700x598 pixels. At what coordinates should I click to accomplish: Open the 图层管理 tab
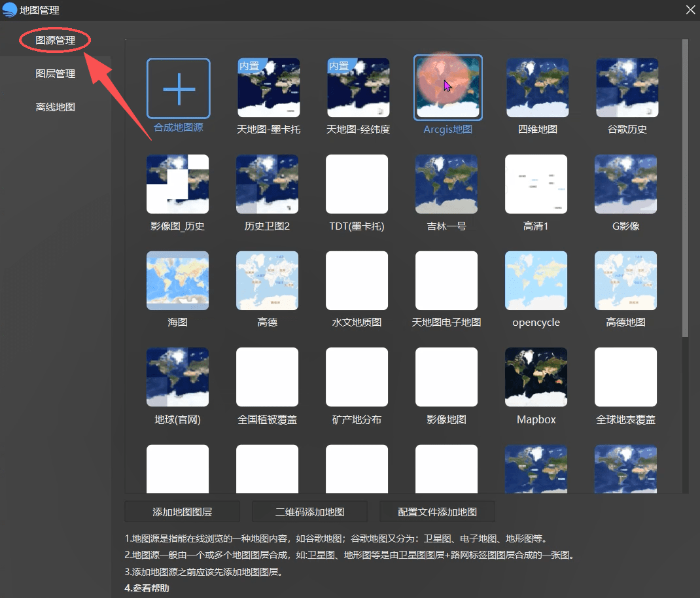[56, 74]
